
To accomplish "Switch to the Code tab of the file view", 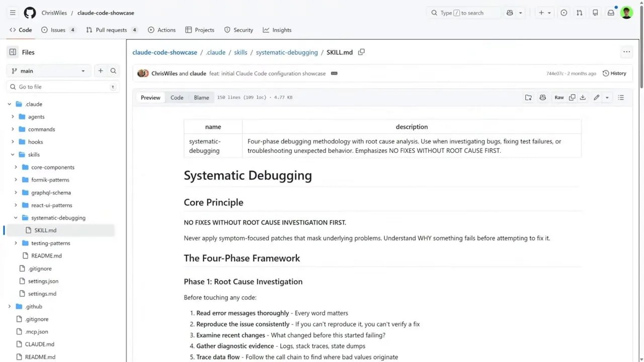I will point(177,97).
